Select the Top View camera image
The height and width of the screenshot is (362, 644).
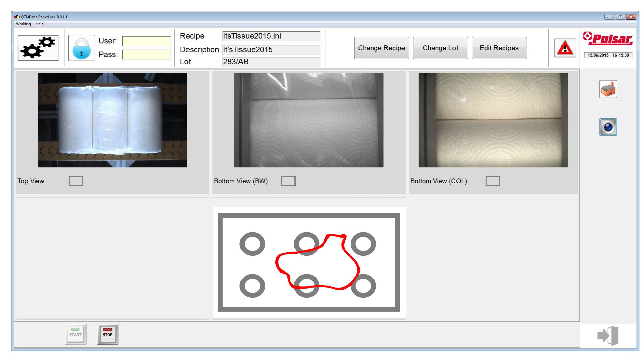point(112,120)
